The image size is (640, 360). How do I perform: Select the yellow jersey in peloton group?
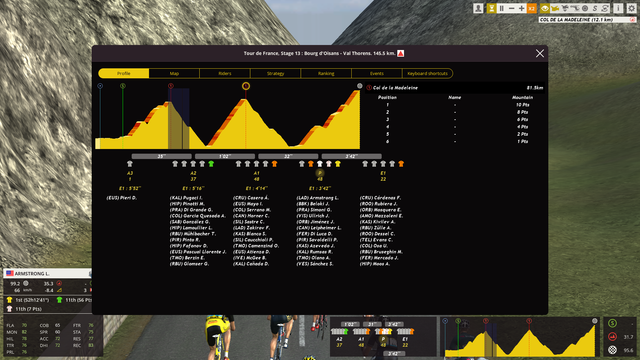pos(338,164)
